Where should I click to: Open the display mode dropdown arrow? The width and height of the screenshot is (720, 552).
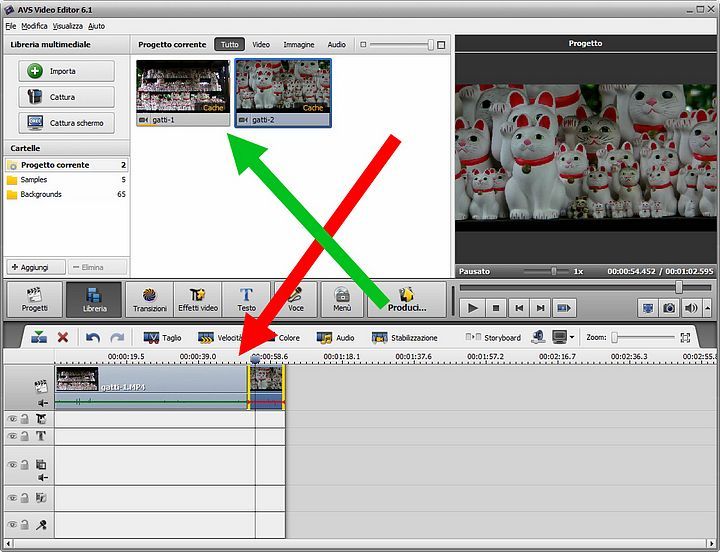pyautogui.click(x=572, y=337)
